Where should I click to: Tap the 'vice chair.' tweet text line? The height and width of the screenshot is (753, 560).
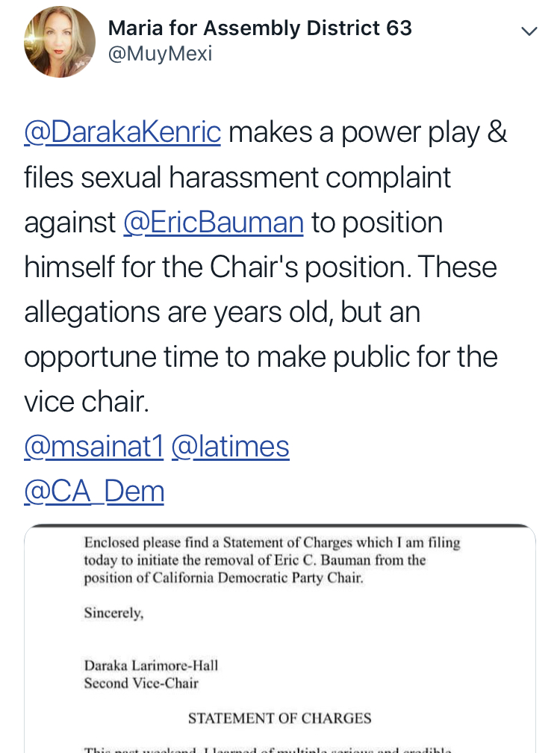click(87, 402)
